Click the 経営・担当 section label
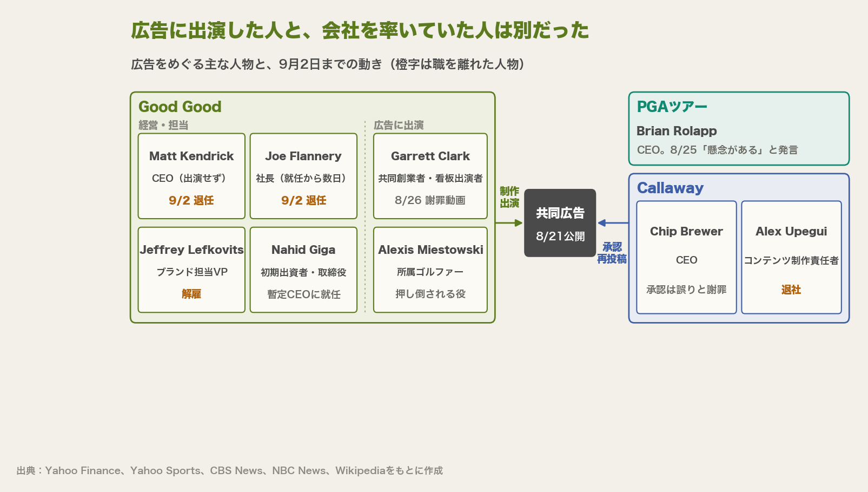Viewport: 868px width, 492px height. tap(163, 125)
